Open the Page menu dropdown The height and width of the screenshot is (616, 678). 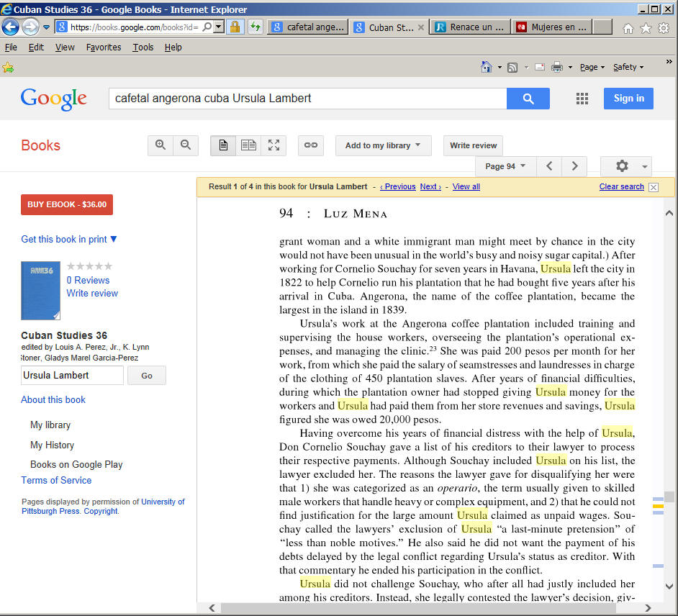point(592,67)
